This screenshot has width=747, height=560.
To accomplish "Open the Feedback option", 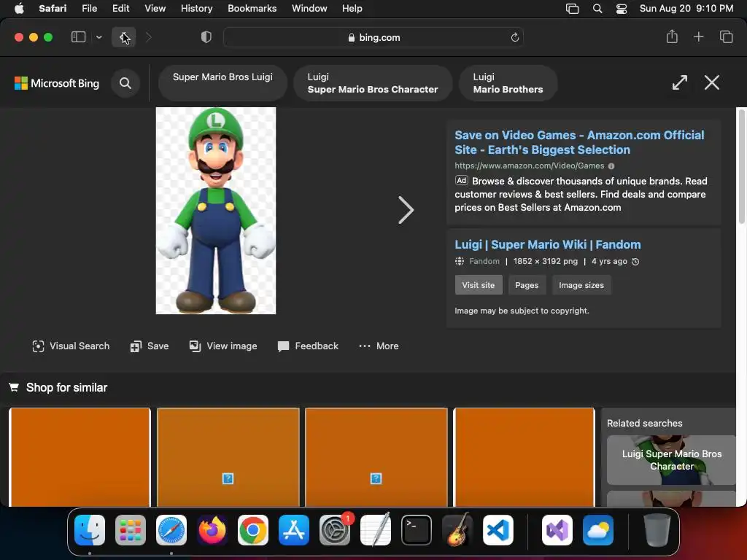I will (308, 346).
